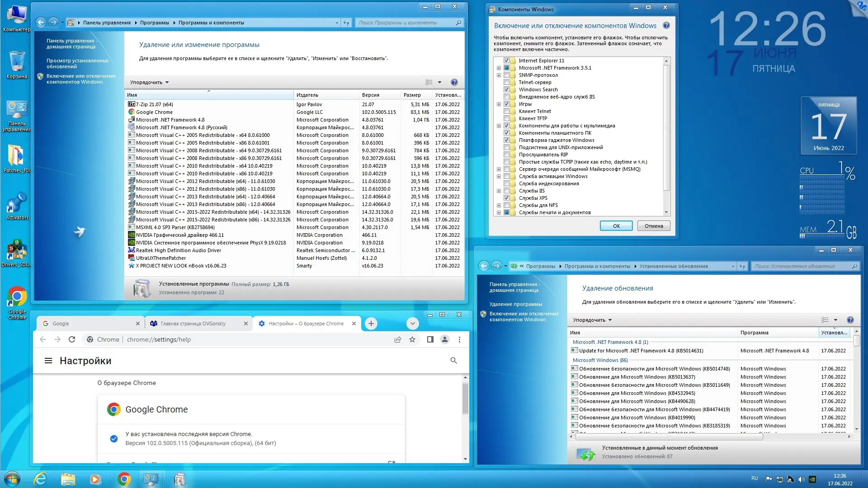Screen dimensions: 868x488
Task: Expand the Microsoft .NET Framework 3.5.1 node
Action: 499,68
